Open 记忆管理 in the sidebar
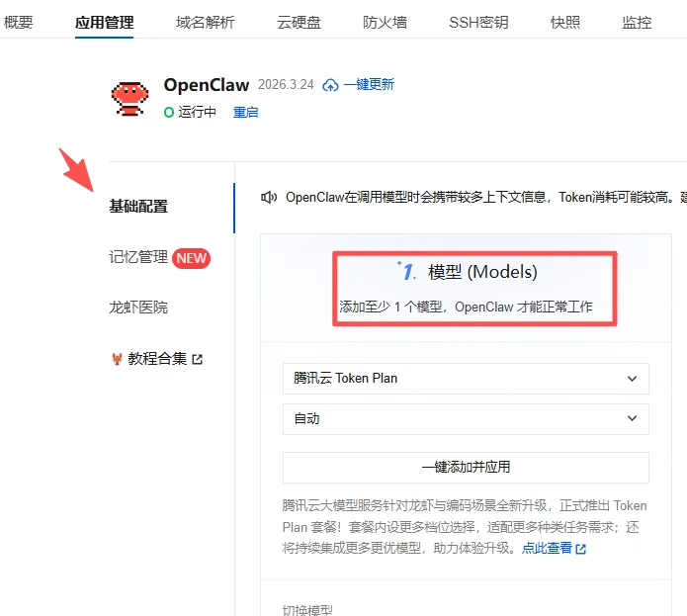Screen dimensions: 687x616 (138, 257)
